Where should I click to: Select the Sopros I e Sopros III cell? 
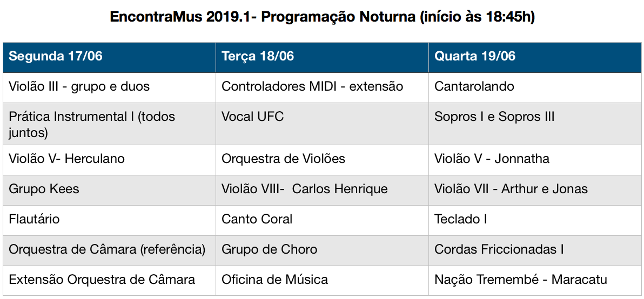pyautogui.click(x=535, y=124)
